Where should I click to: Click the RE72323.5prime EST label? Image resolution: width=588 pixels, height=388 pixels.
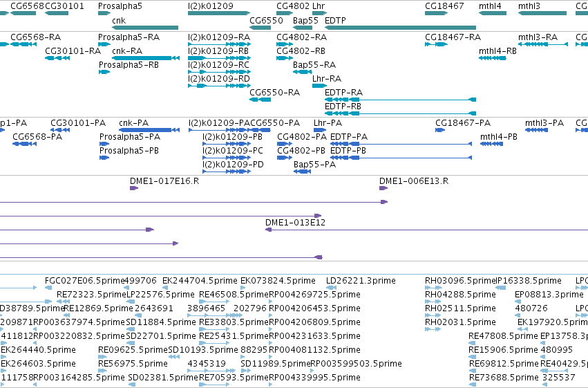coord(91,295)
